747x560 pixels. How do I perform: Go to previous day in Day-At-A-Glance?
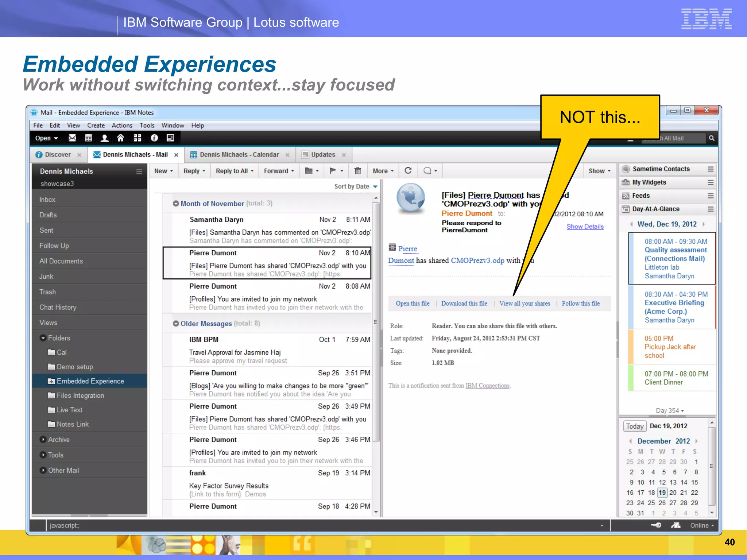[631, 224]
